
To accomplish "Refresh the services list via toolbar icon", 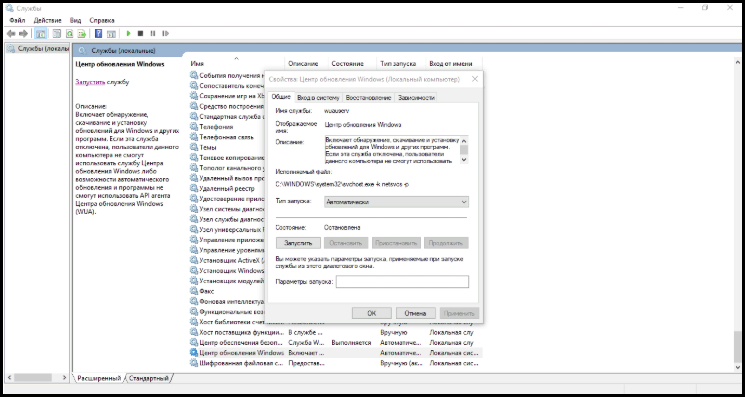I will tap(69, 34).
